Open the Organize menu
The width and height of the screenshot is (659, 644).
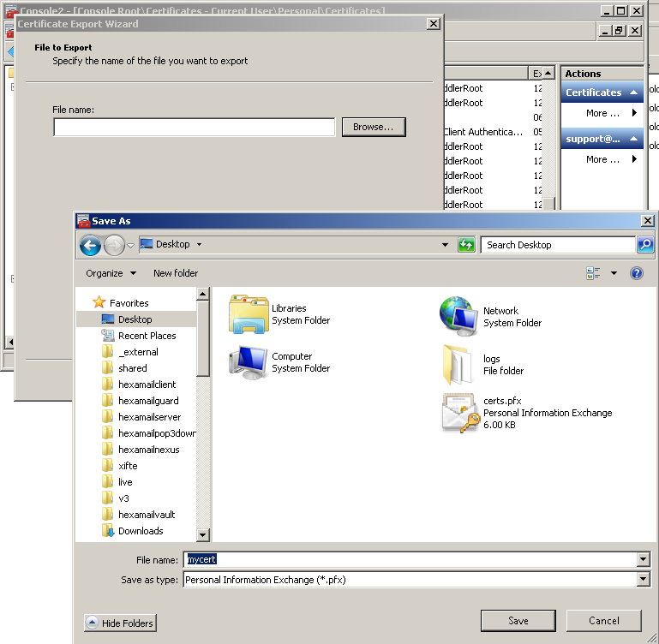pos(111,273)
